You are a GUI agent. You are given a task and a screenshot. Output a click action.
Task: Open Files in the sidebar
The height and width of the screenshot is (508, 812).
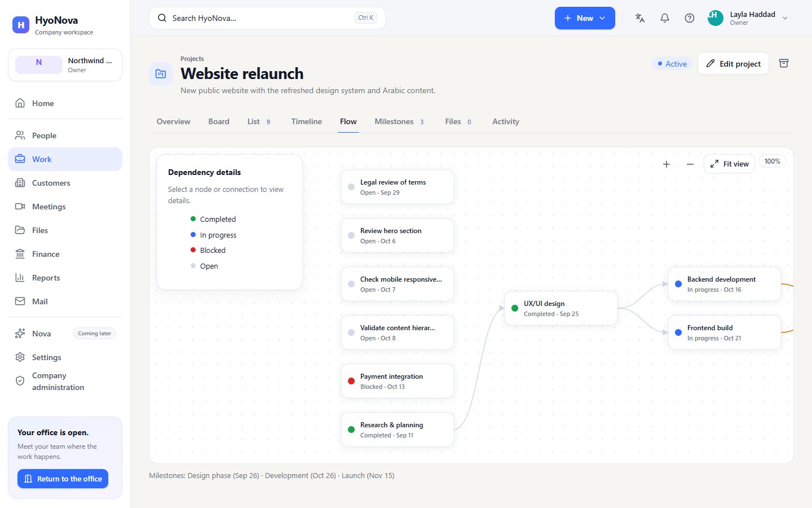[x=65, y=230]
